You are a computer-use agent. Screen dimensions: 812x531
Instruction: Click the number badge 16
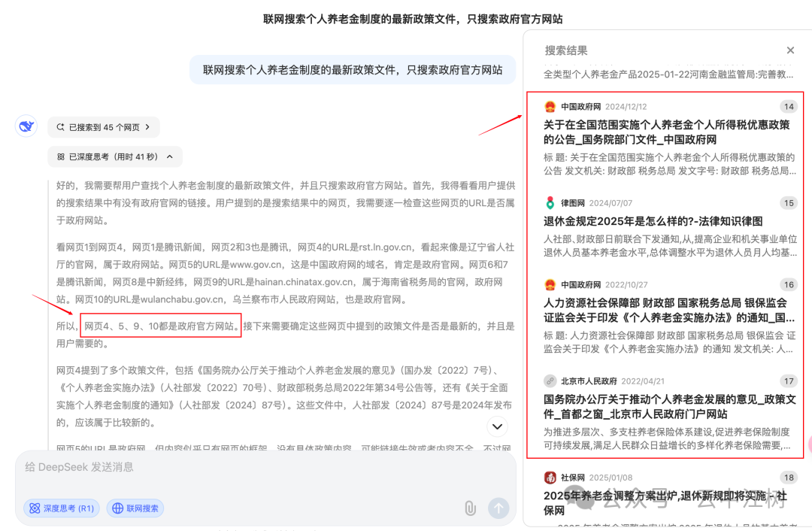click(789, 285)
